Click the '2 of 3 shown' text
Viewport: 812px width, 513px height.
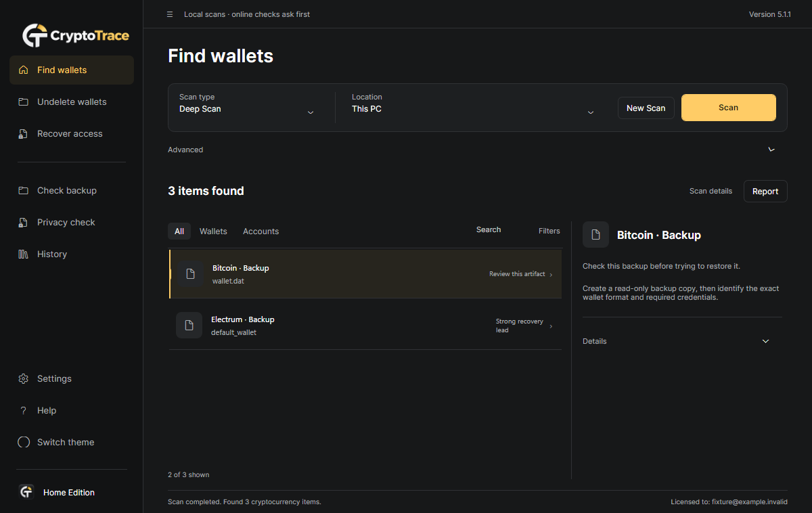(189, 474)
